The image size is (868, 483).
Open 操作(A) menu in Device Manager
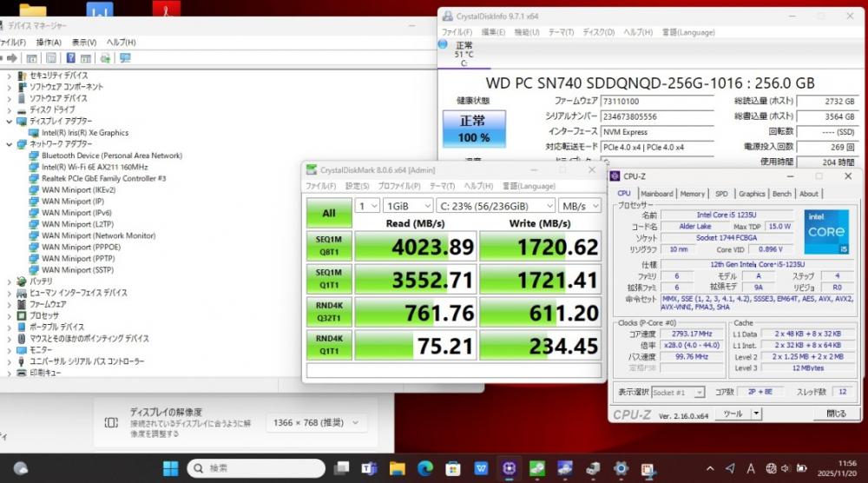click(x=49, y=42)
